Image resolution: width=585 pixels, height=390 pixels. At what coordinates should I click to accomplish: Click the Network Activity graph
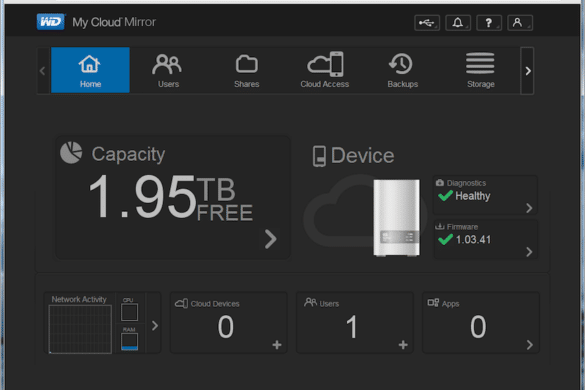point(80,329)
